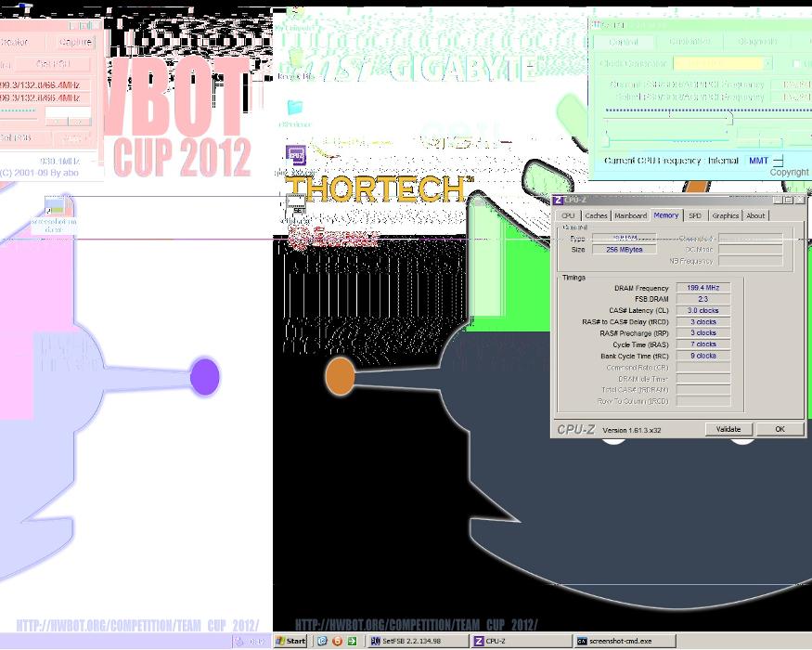This screenshot has width=812, height=650.
Task: Click the upper frequency slider thumb in SetFSB
Action: click(x=729, y=119)
